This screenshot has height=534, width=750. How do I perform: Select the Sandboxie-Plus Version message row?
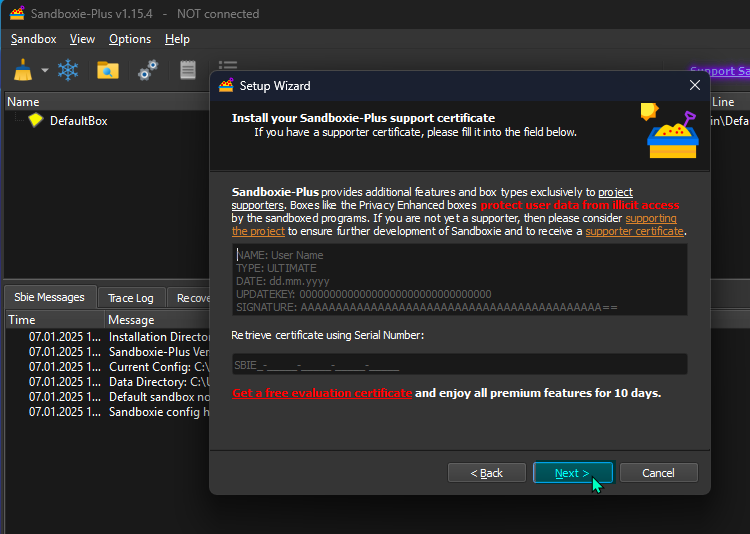coord(108,352)
